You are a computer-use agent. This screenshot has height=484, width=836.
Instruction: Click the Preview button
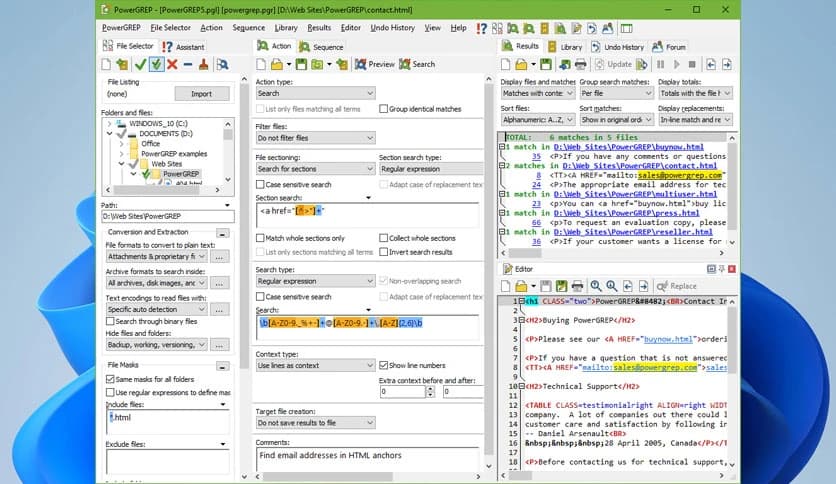pos(375,64)
